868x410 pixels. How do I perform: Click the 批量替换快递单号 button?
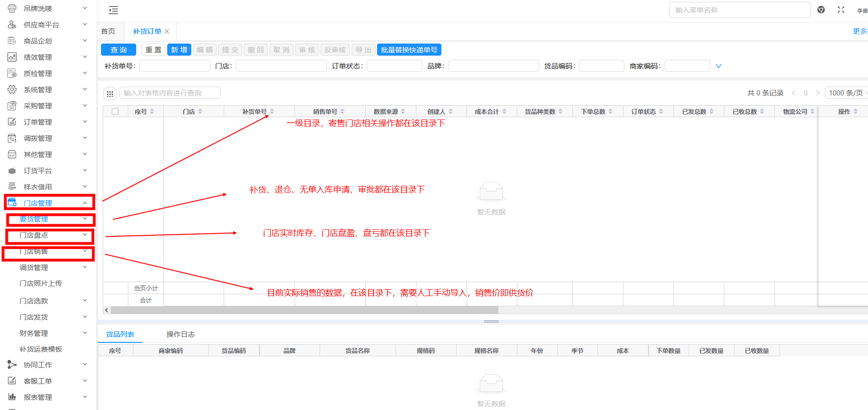[409, 50]
